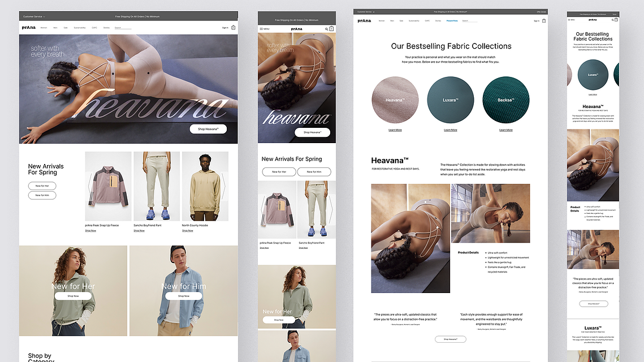
Task: Click New for Him pill button on mobile homepage
Action: point(314,172)
